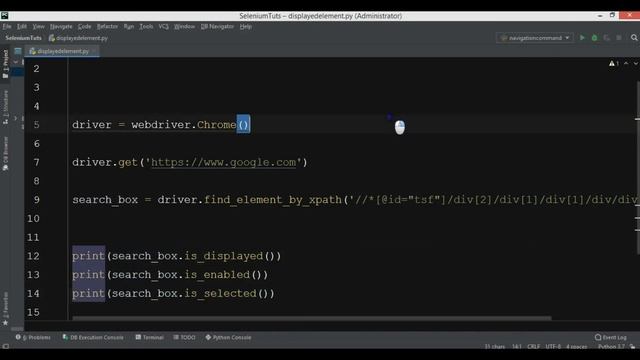Click Chrome in webdriver.Chrome() call
This screenshot has width=640, height=360.
[216, 125]
